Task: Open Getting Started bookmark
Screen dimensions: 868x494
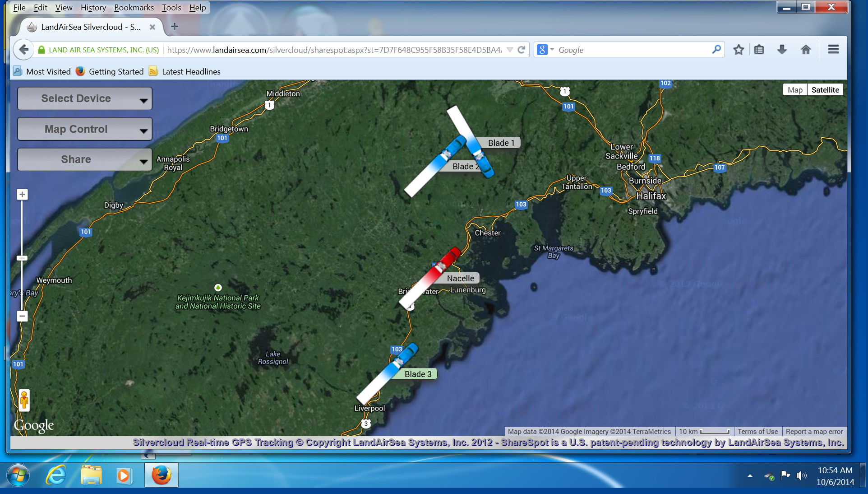Action: 110,71
